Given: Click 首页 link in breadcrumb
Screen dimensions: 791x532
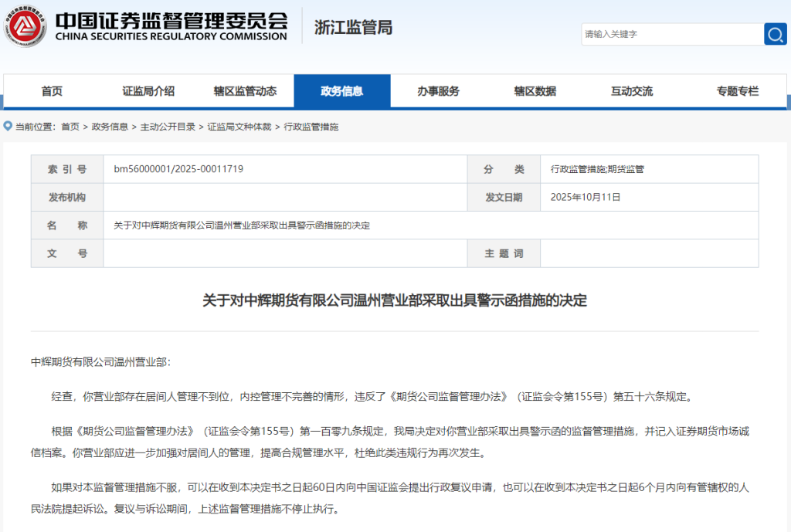Looking at the screenshot, I should (70, 127).
